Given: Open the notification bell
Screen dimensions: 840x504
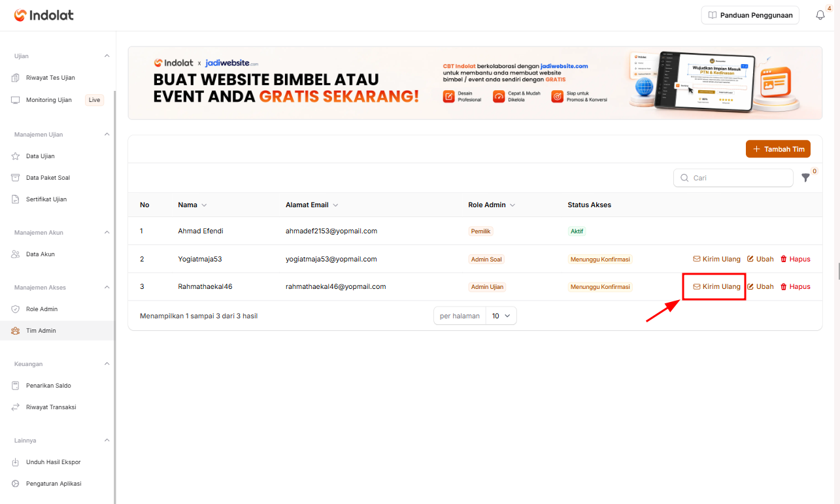Looking at the screenshot, I should click(820, 15).
